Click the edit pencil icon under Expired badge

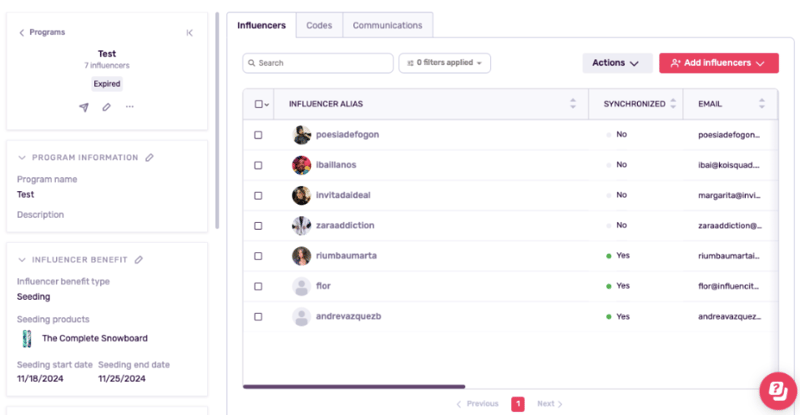click(x=107, y=107)
